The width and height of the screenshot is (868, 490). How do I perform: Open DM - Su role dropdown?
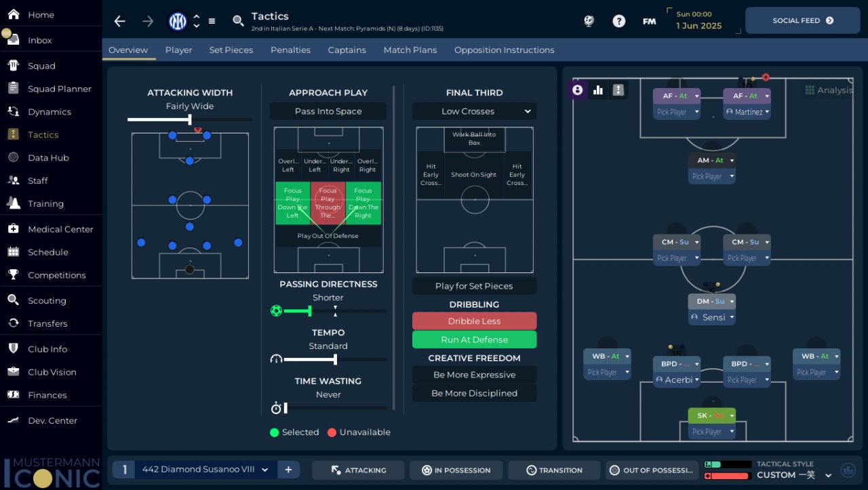(x=712, y=302)
